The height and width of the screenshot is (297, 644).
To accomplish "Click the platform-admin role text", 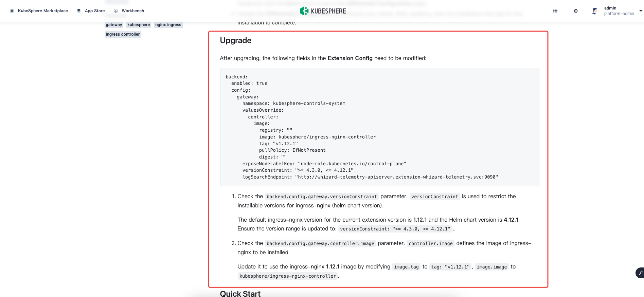I will pyautogui.click(x=619, y=14).
